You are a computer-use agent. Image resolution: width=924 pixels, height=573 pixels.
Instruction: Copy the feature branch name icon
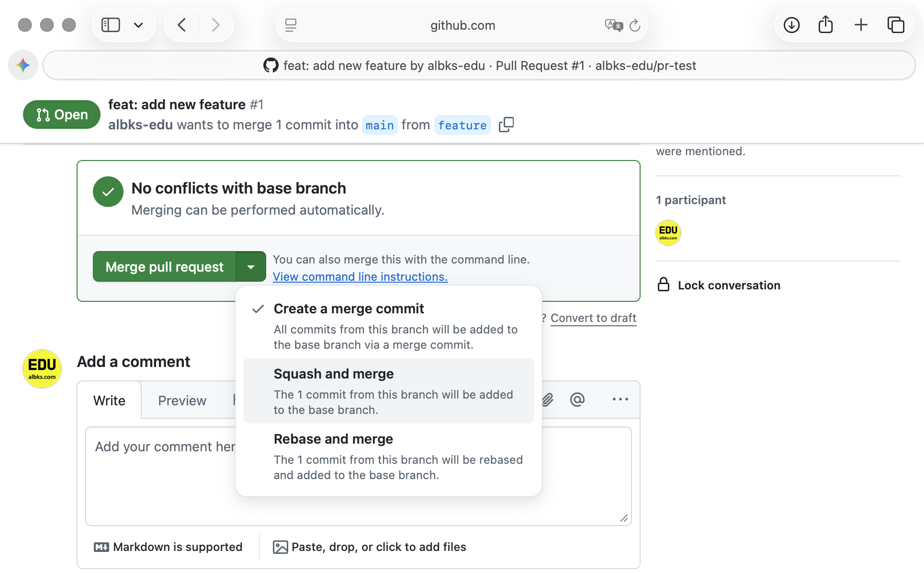click(x=506, y=125)
